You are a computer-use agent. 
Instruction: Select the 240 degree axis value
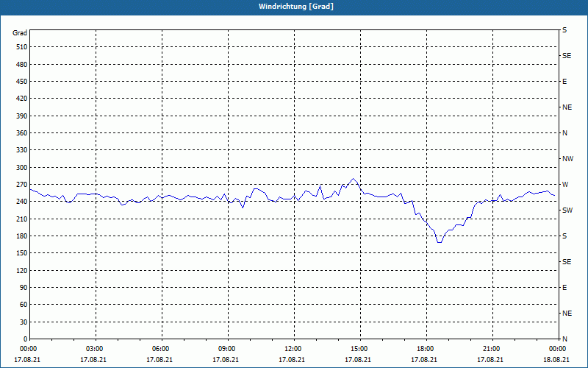tap(22, 202)
